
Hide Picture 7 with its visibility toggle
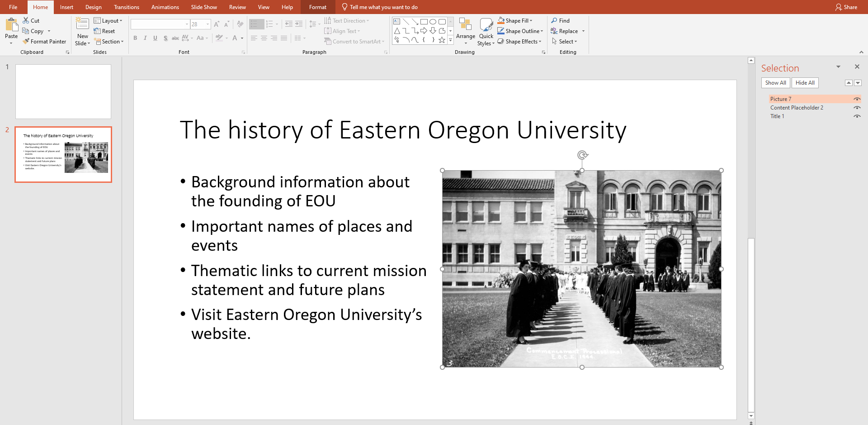click(857, 99)
